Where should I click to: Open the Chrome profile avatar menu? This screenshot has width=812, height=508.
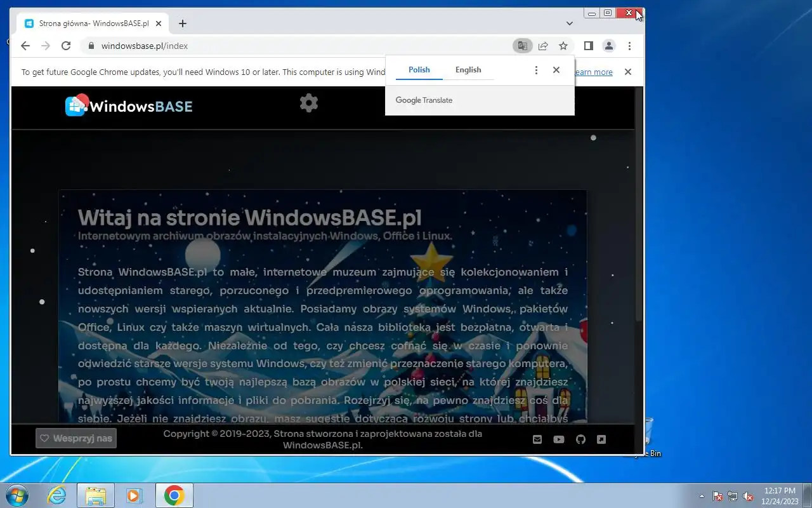[609, 46]
